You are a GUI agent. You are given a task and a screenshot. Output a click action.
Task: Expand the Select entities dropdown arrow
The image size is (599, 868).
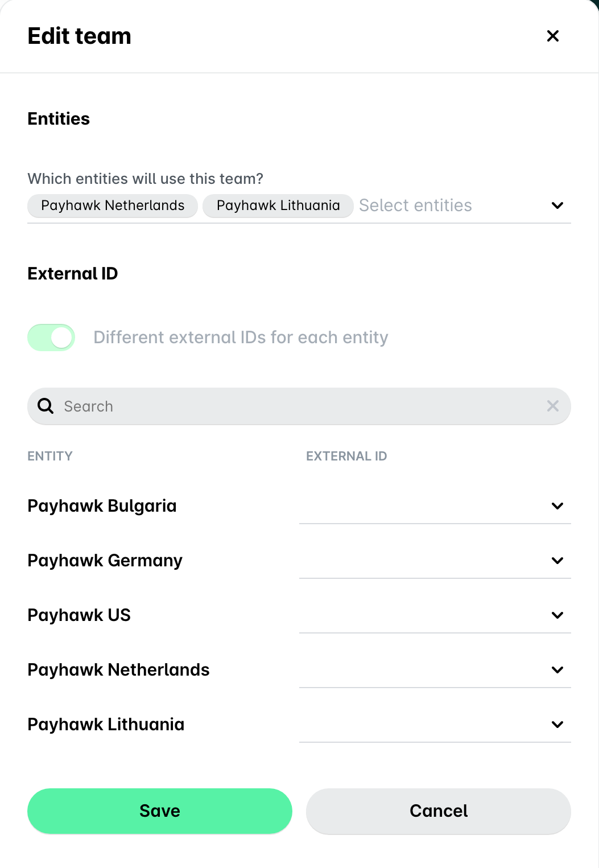[x=557, y=205]
